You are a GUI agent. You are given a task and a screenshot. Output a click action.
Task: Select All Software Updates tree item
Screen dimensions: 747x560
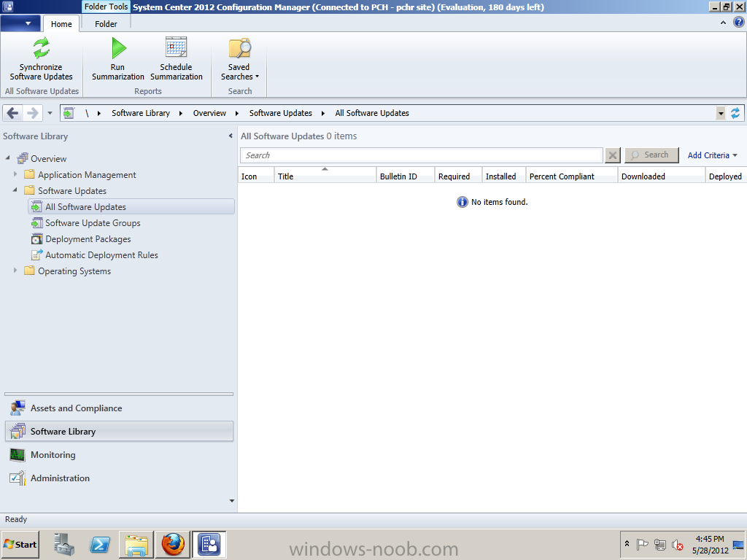(x=131, y=206)
